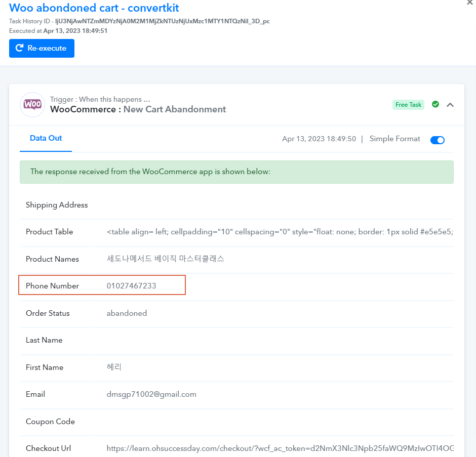Click the Product Table HTML value
The image size is (476, 457).
[x=280, y=232]
